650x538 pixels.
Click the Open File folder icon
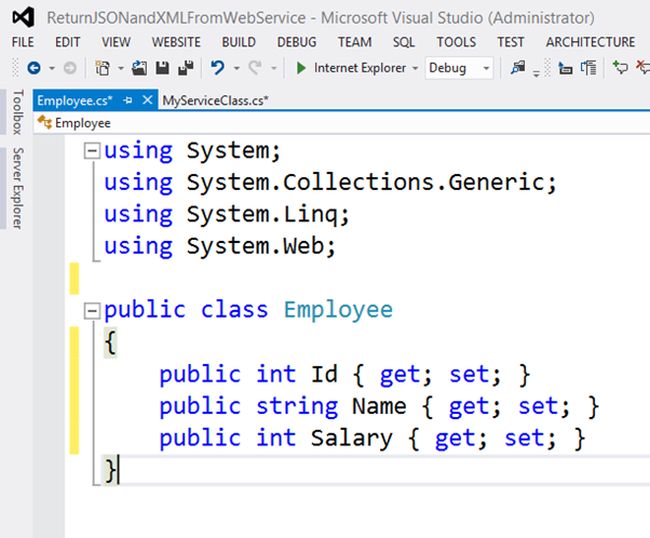pos(139,68)
